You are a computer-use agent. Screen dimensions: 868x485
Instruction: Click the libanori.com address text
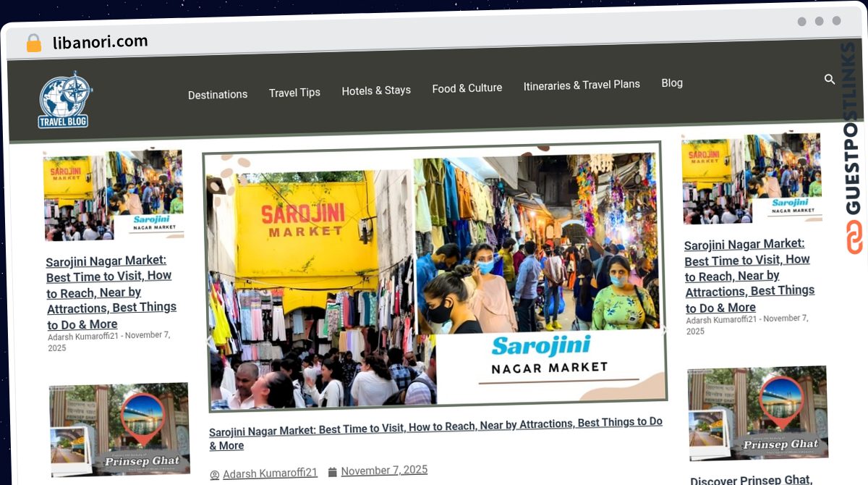coord(100,42)
